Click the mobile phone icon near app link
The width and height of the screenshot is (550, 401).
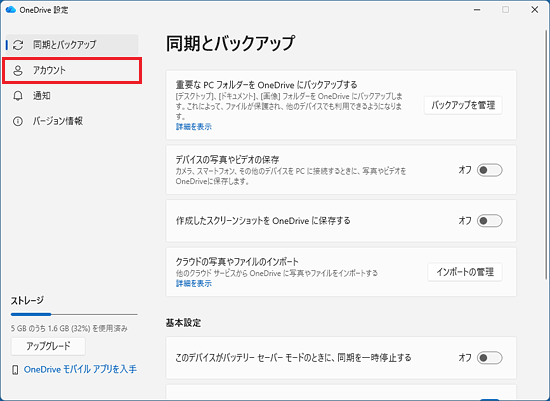coord(15,370)
